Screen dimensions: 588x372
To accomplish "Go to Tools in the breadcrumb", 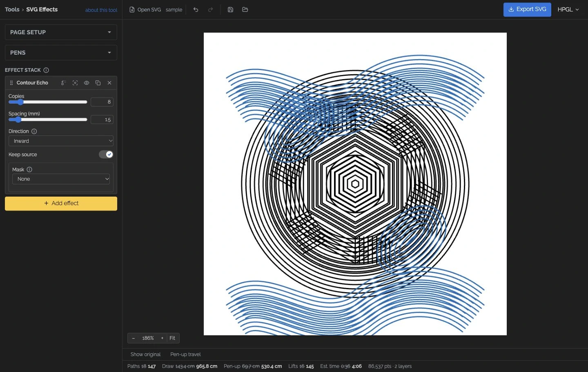I will point(12,9).
